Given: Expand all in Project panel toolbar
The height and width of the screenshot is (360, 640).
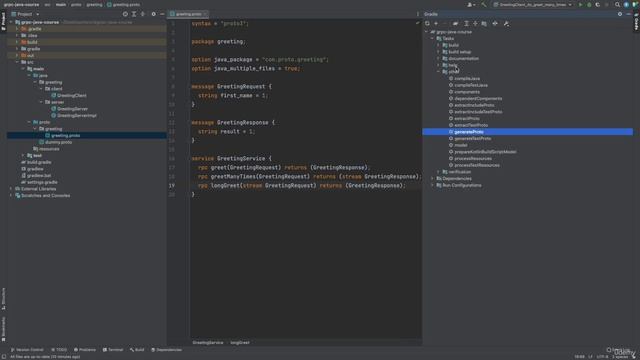Looking at the screenshot, I should tap(134, 14).
